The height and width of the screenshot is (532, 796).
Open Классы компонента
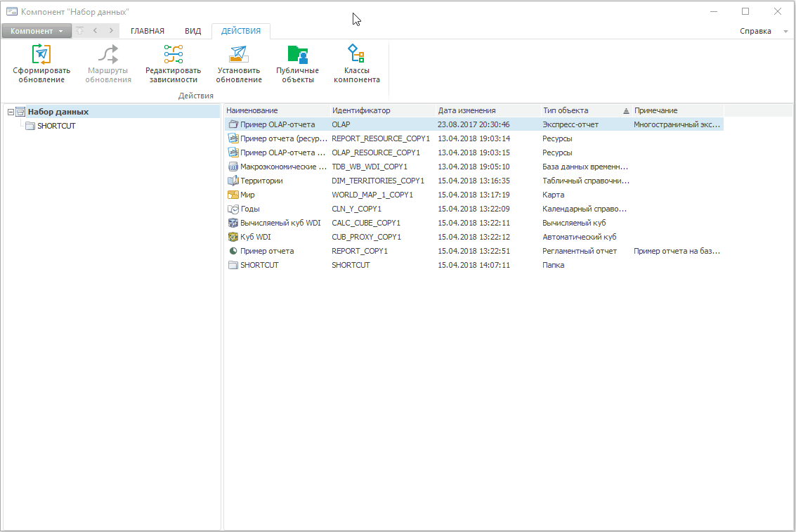point(356,55)
